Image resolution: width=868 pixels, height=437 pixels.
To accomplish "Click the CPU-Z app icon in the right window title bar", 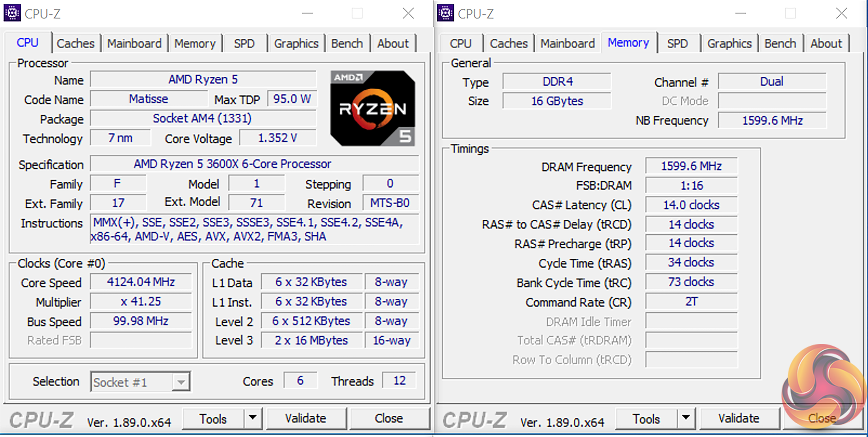I will point(445,13).
